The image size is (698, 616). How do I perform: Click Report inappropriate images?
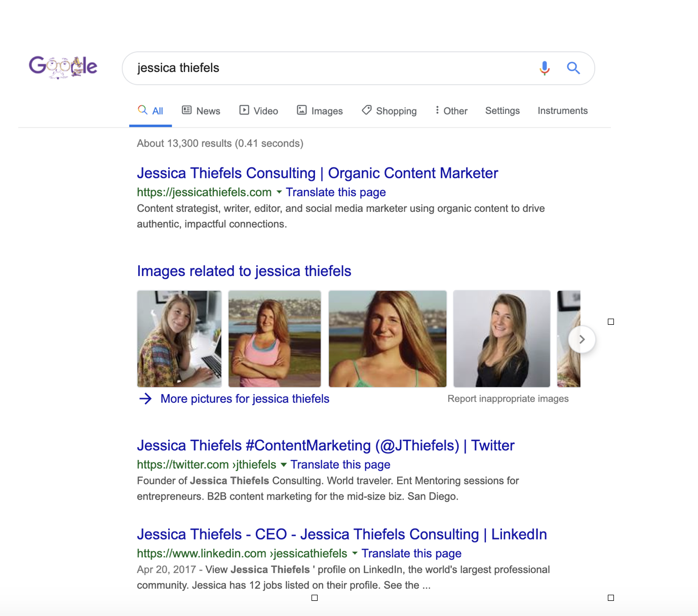(508, 399)
